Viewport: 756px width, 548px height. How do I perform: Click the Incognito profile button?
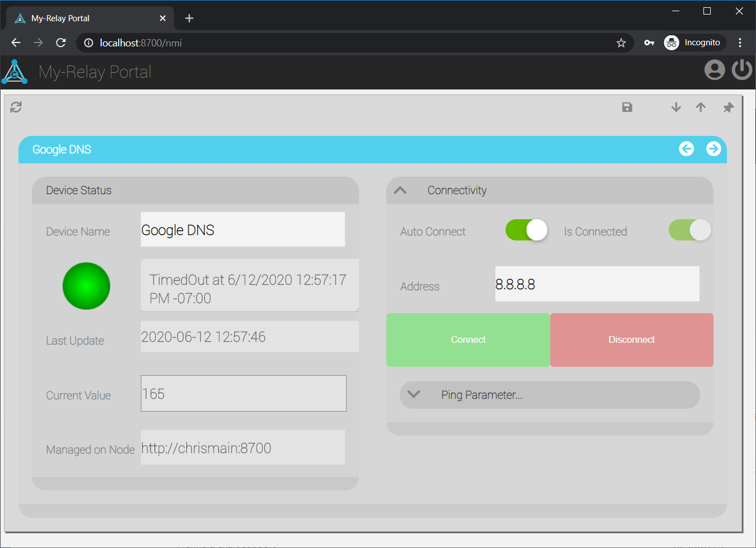click(694, 42)
